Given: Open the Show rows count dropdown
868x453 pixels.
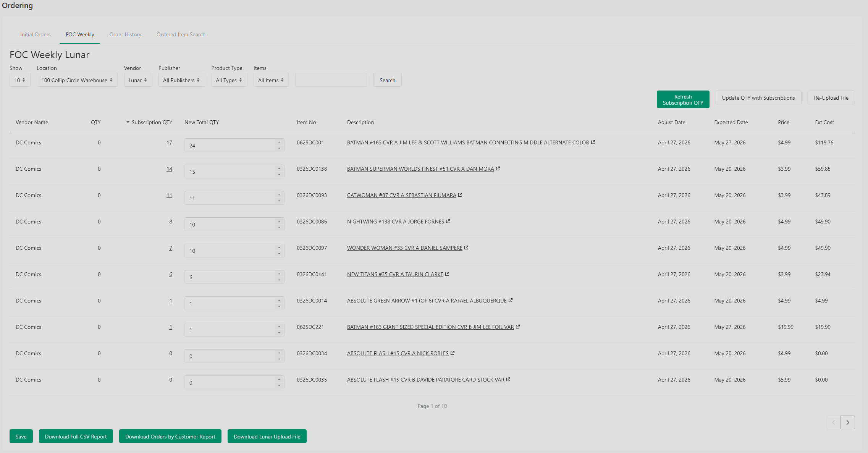Looking at the screenshot, I should pyautogui.click(x=20, y=80).
